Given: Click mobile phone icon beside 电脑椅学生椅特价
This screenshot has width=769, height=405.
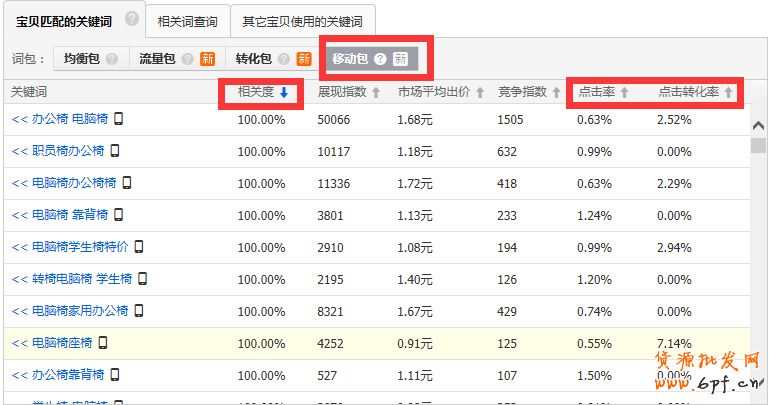Looking at the screenshot, I should [x=139, y=247].
